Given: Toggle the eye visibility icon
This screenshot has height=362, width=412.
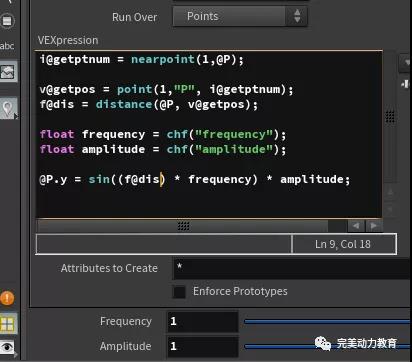Looking at the screenshot, I should coord(7,347).
